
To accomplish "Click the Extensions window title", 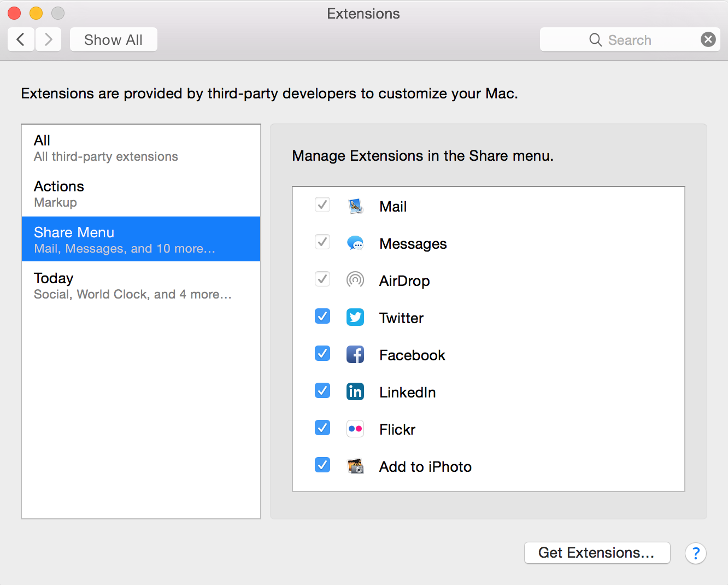I will point(363,14).
